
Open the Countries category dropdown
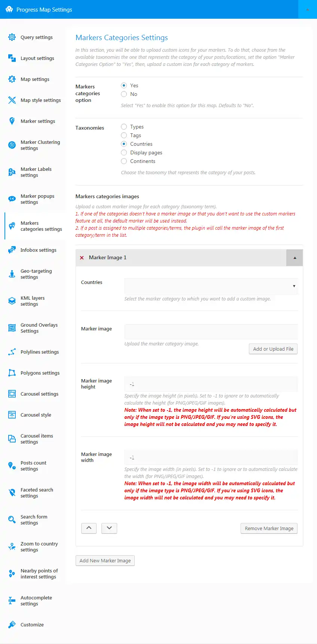211,286
